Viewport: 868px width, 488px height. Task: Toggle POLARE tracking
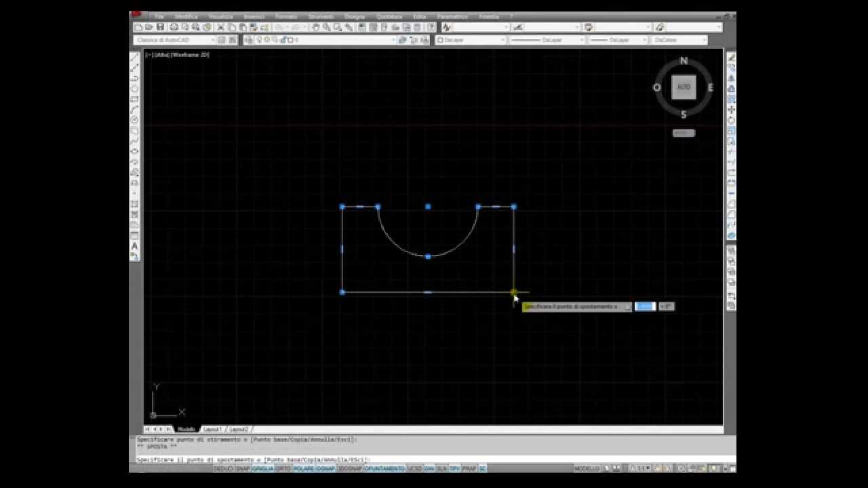pyautogui.click(x=304, y=468)
